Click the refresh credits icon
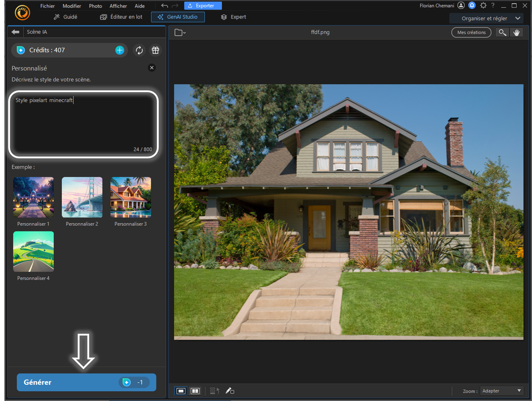 point(139,50)
